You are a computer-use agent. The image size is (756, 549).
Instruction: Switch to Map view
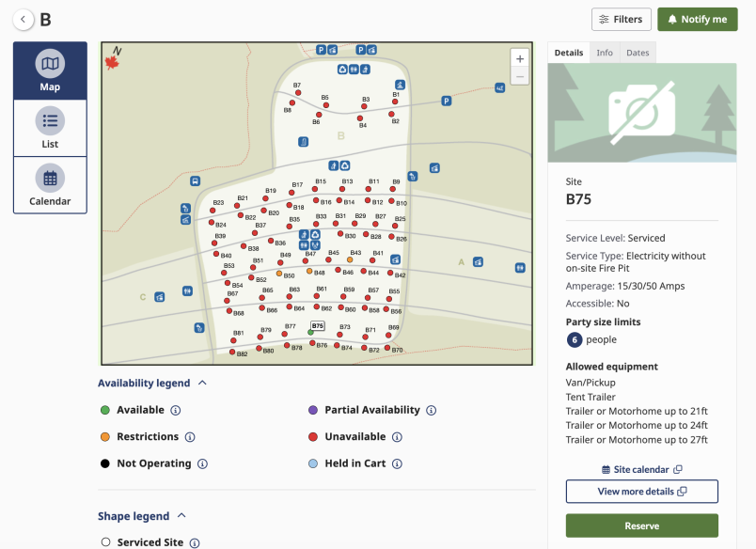pos(50,71)
